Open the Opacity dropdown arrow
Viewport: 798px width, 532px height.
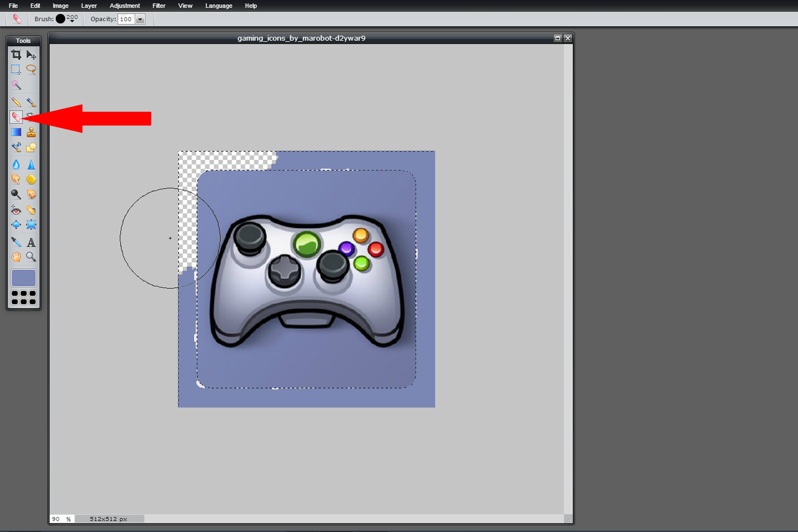140,19
